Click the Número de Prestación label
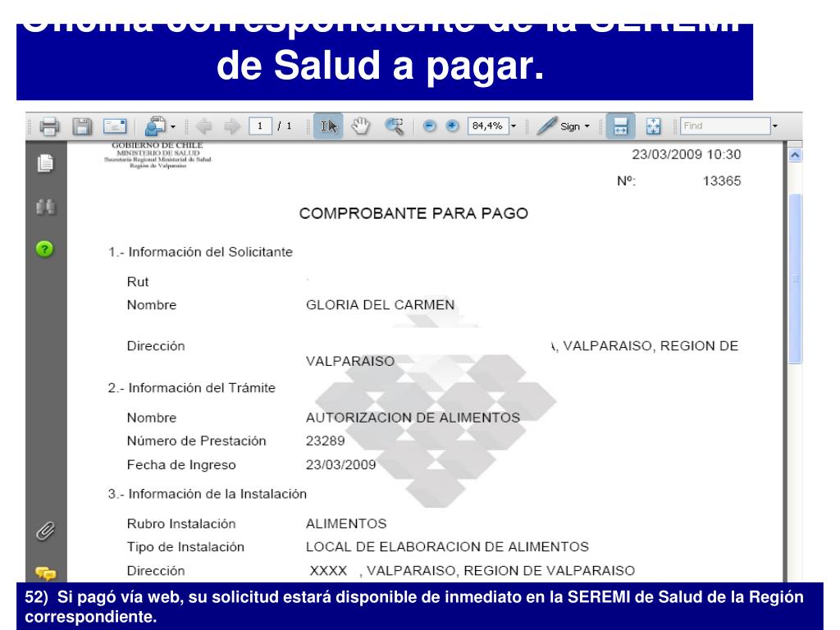This screenshot has width=840, height=630. [x=197, y=441]
